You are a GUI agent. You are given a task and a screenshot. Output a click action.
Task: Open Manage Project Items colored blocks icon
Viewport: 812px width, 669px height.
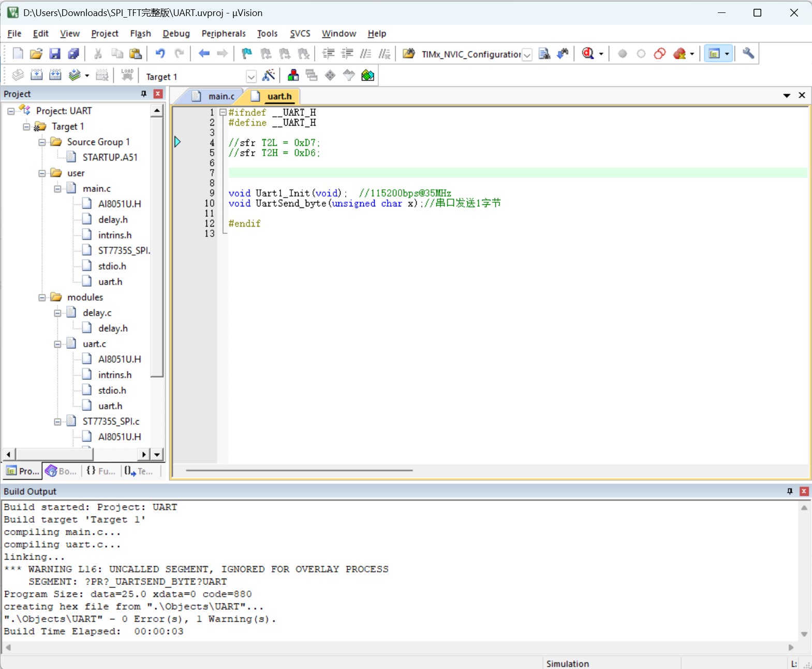(x=293, y=76)
